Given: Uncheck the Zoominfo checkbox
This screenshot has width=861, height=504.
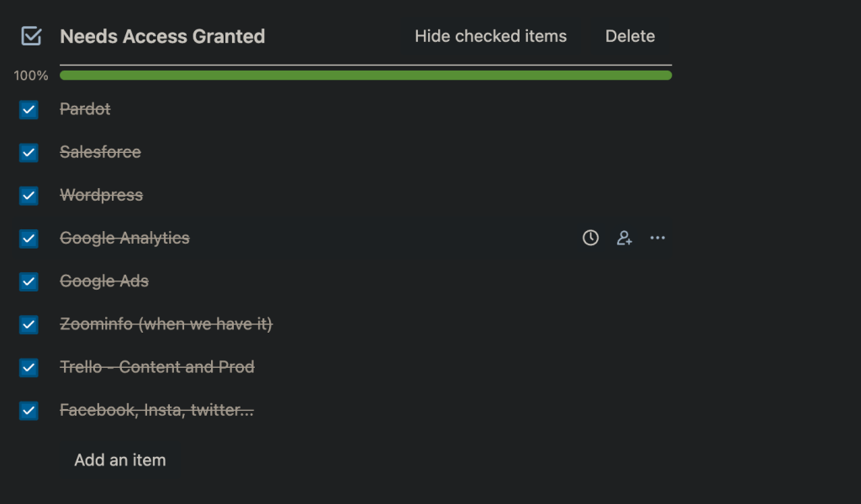Looking at the screenshot, I should tap(29, 324).
